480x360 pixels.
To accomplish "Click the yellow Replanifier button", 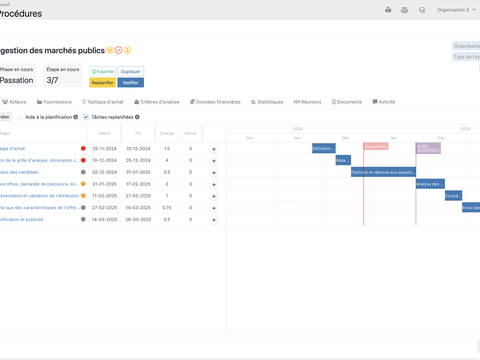I will click(103, 83).
